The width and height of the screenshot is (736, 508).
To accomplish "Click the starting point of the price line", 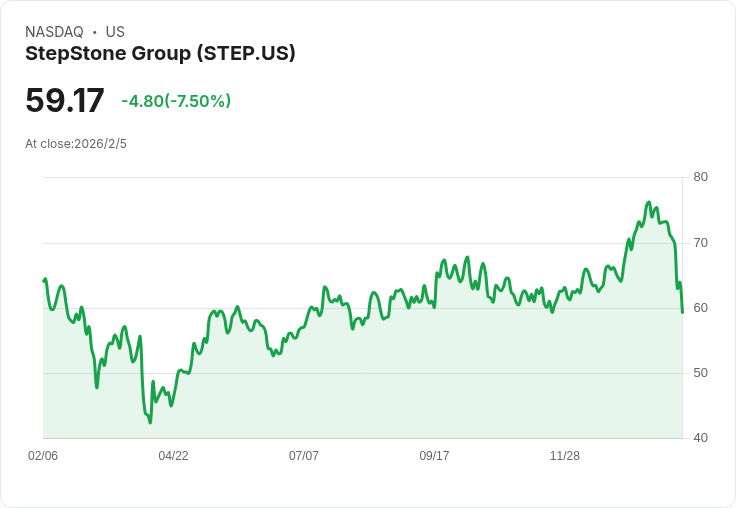I will pyautogui.click(x=44, y=281).
